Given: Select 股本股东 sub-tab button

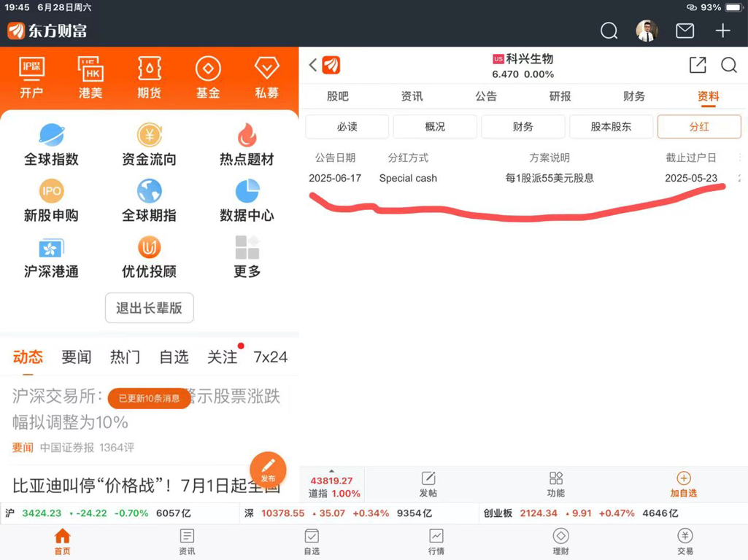Looking at the screenshot, I should 611,127.
